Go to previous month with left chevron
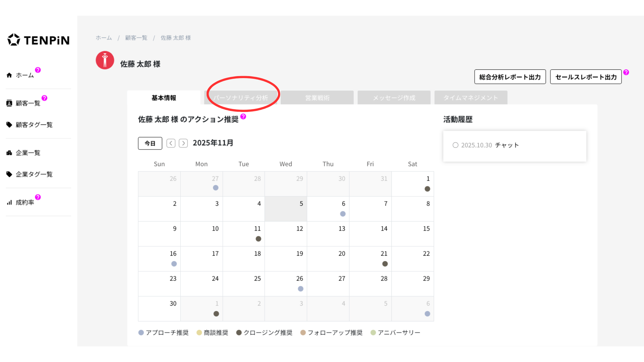The width and height of the screenshot is (644, 362). tap(171, 143)
